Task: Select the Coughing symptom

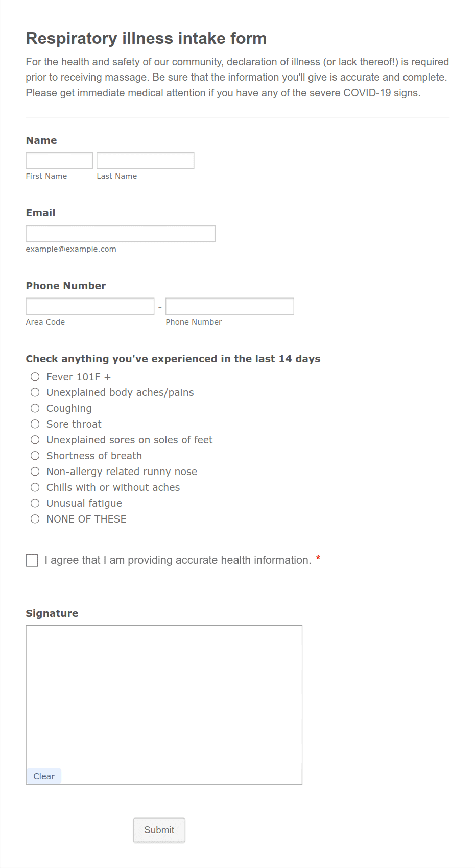Action: [x=35, y=408]
